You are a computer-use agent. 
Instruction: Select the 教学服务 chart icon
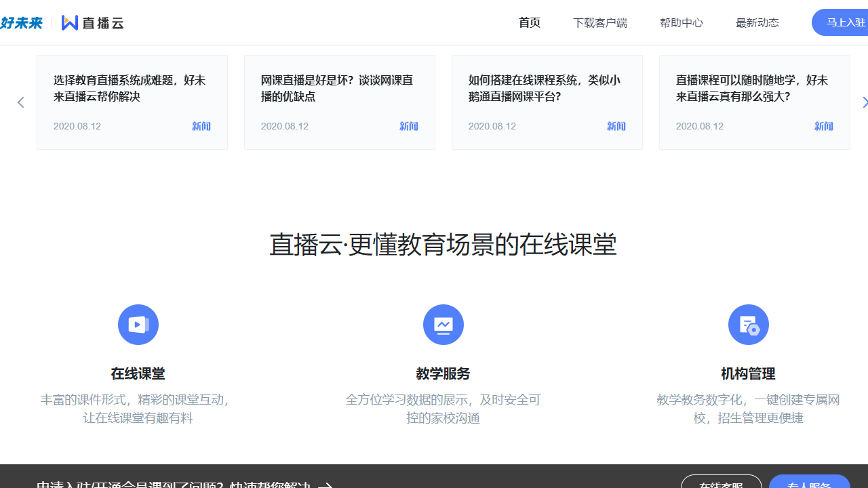pos(443,325)
